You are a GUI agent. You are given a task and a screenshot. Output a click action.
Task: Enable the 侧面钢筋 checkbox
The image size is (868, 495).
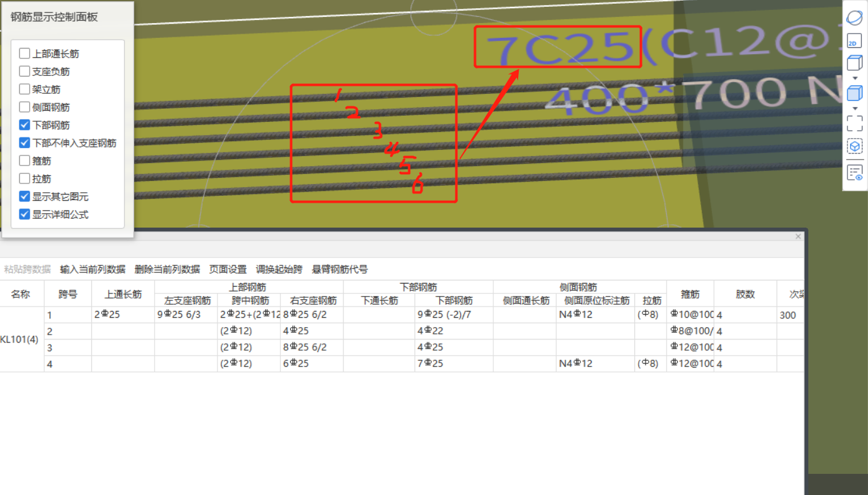tap(25, 107)
